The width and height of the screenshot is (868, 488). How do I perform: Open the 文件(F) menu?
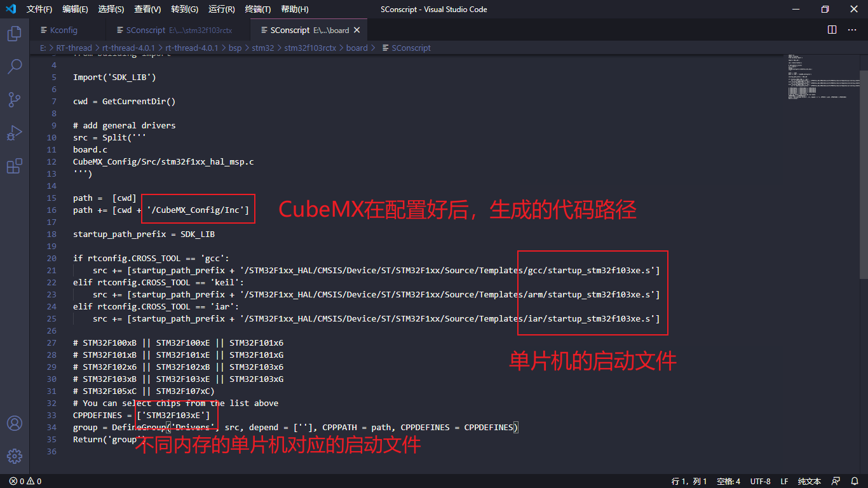pyautogui.click(x=39, y=9)
